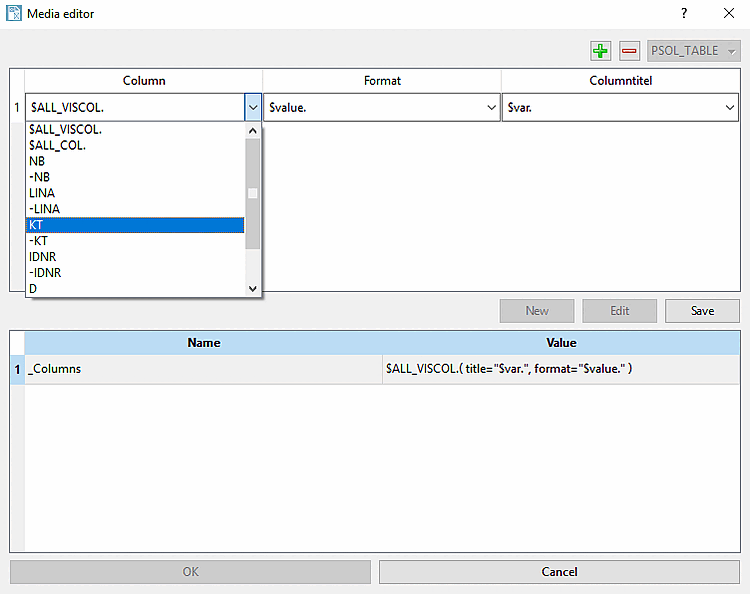
Task: Click the Save button
Action: click(x=702, y=311)
